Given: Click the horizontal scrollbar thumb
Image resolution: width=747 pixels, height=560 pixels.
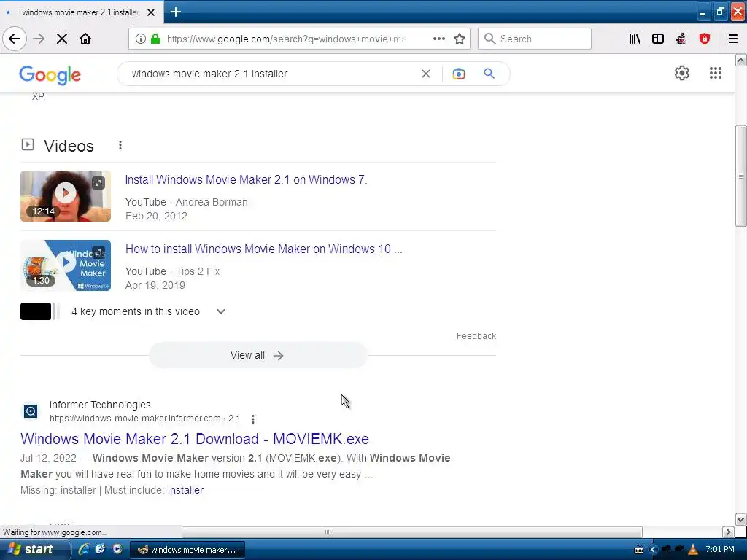Looking at the screenshot, I should click(327, 532).
